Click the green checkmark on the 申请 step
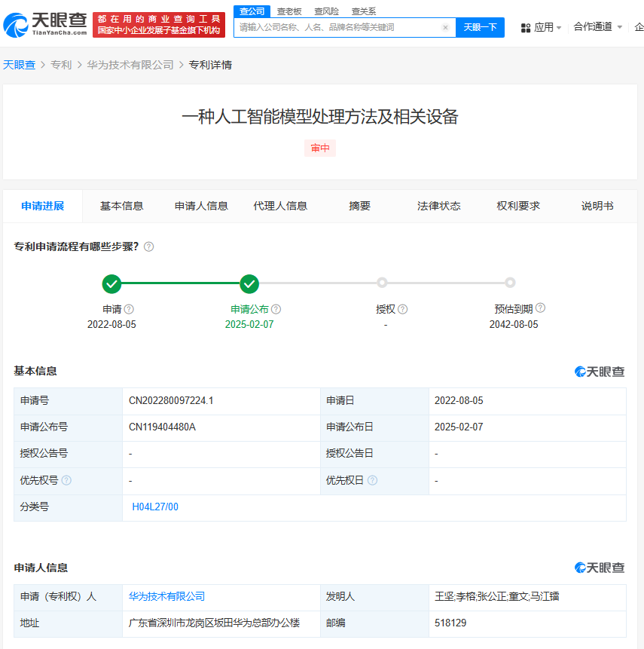 coord(111,285)
